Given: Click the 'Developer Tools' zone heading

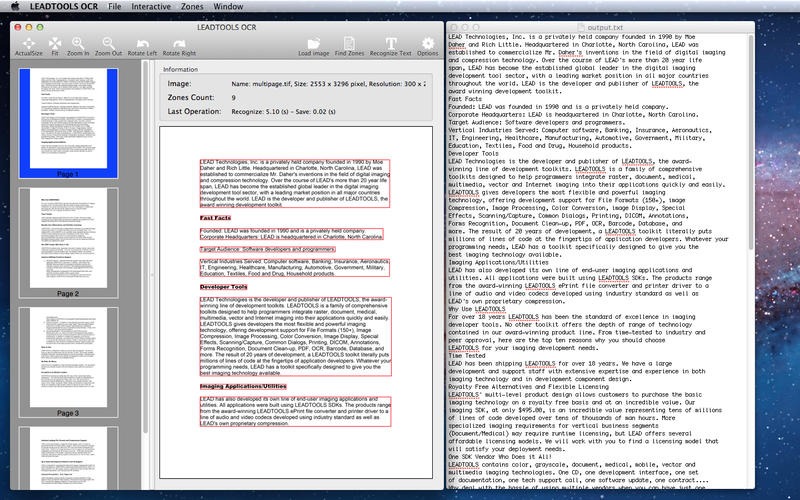Looking at the screenshot, I should 223,287.
